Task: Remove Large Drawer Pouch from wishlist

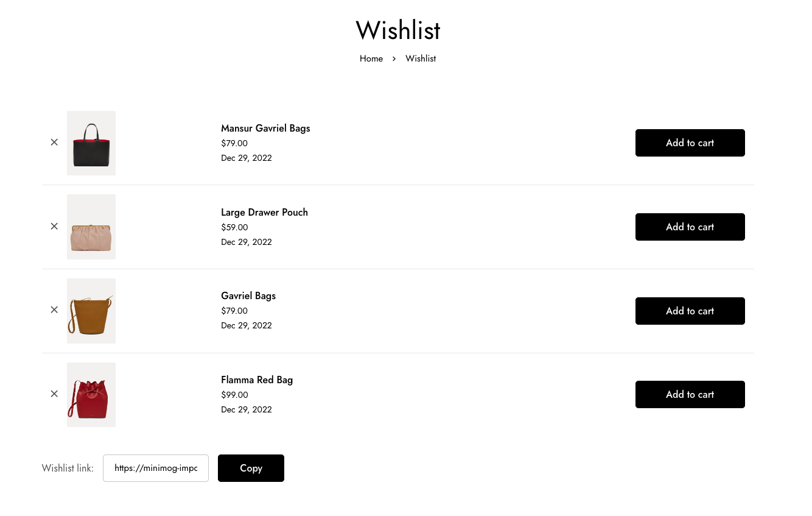Action: click(54, 226)
